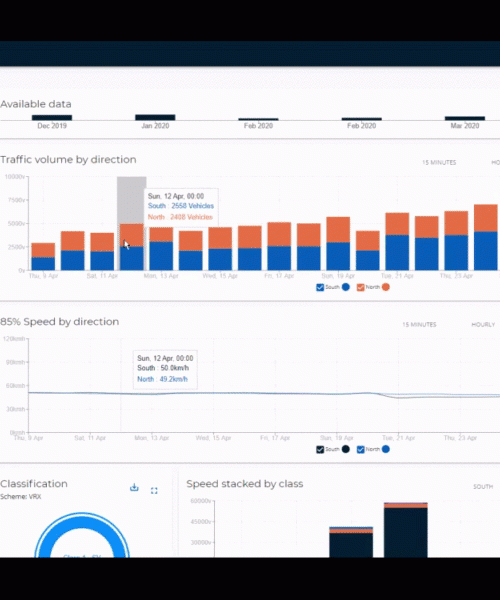Select Mar 2020 available data bar
Image resolution: width=500 pixels, height=600 pixels.
click(x=465, y=118)
